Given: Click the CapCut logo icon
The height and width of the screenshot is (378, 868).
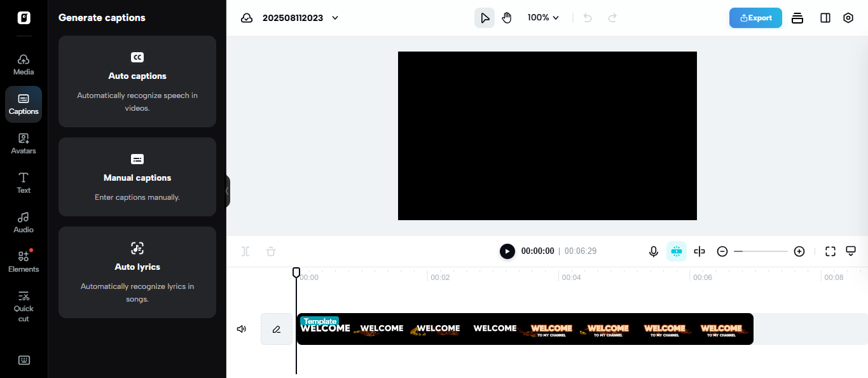Looking at the screenshot, I should (x=24, y=18).
